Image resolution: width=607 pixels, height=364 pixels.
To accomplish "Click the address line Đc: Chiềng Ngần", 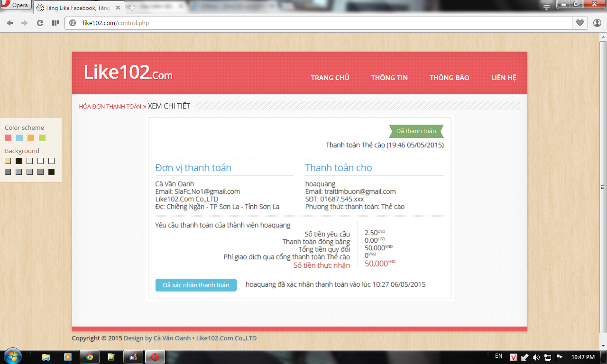I will (x=218, y=207).
